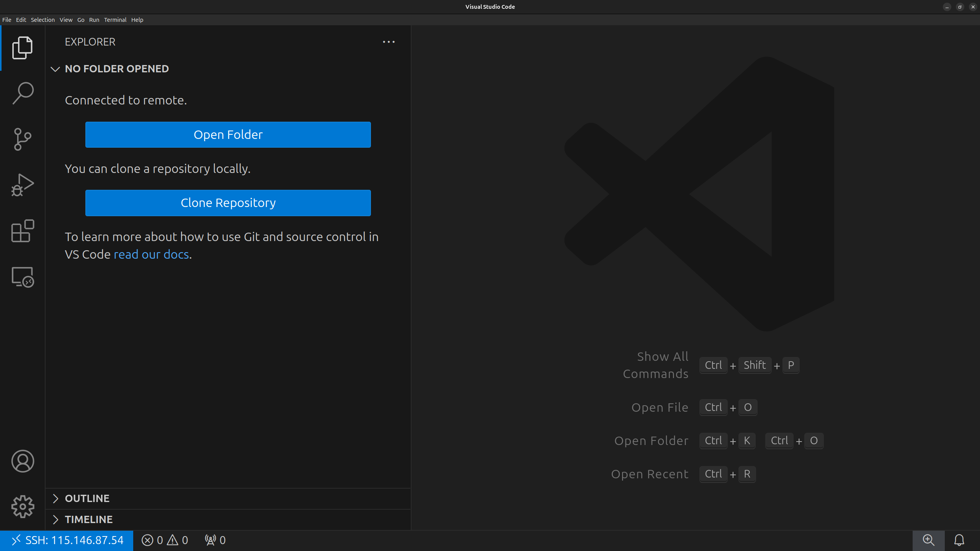
Task: Follow the read our docs link
Action: [151, 254]
